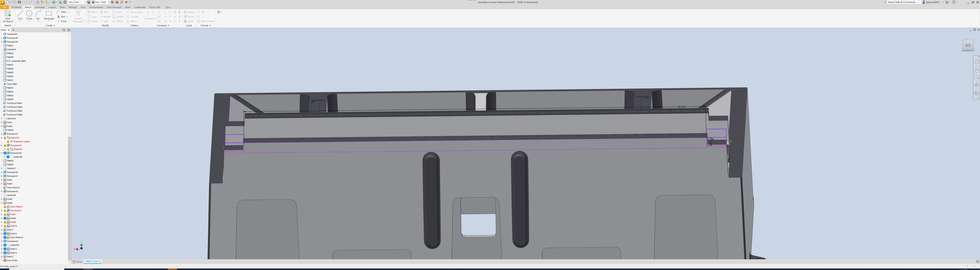Open the model browser hamburger menu
The image size is (980, 270).
point(69,30)
